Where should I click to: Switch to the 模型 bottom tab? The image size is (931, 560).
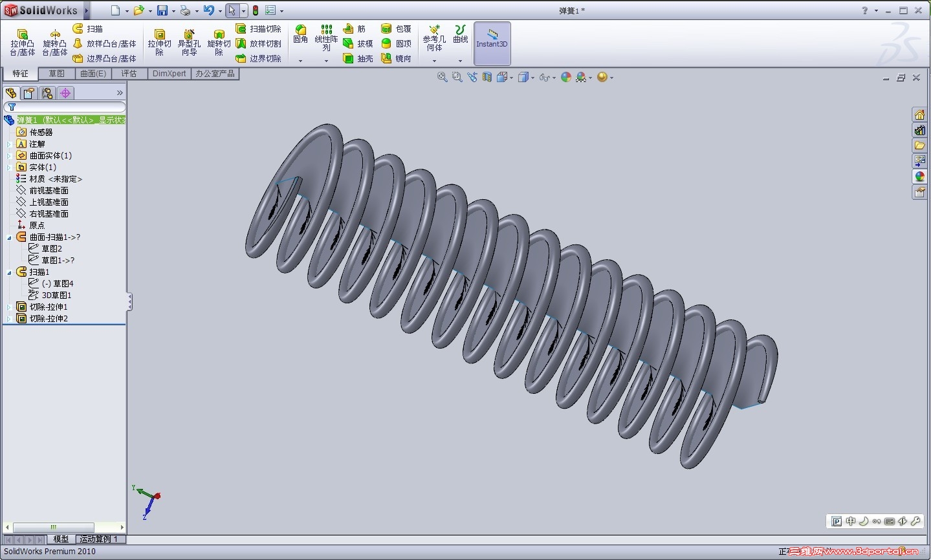[61, 539]
